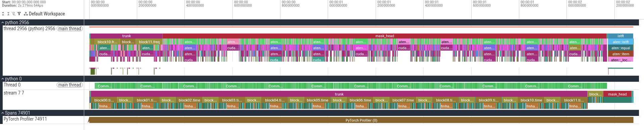644x130 pixels.
Task: Select the block11.freq slice under trunk
Action: 149,42
